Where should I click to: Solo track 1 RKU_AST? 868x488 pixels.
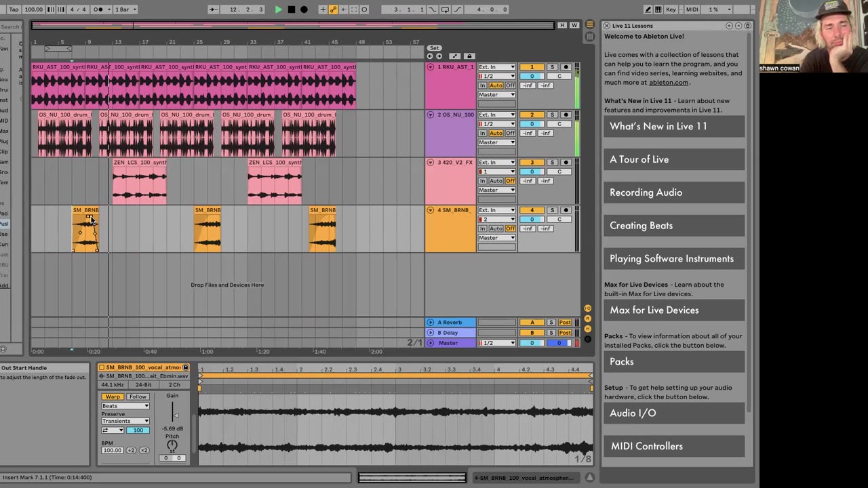tap(552, 67)
